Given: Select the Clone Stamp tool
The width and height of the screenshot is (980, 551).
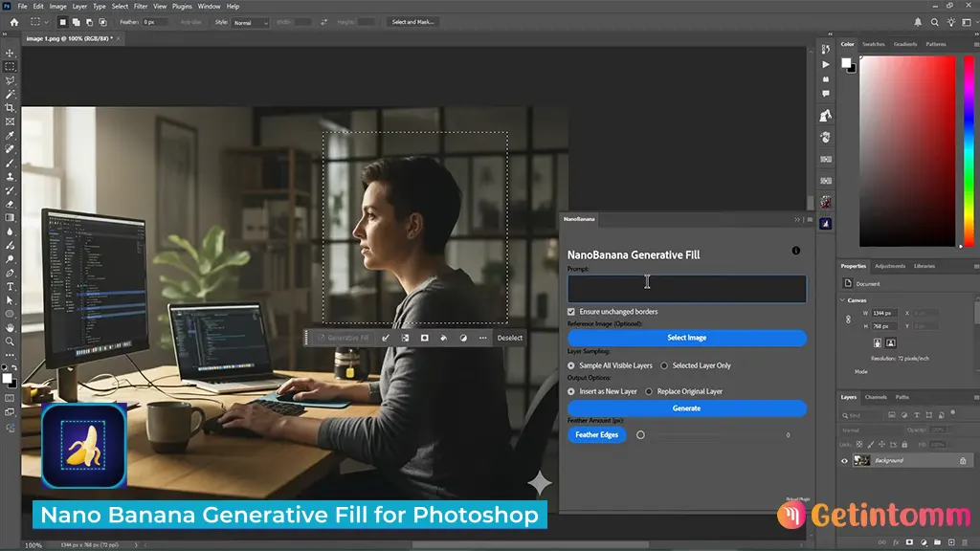Looking at the screenshot, I should [10, 177].
